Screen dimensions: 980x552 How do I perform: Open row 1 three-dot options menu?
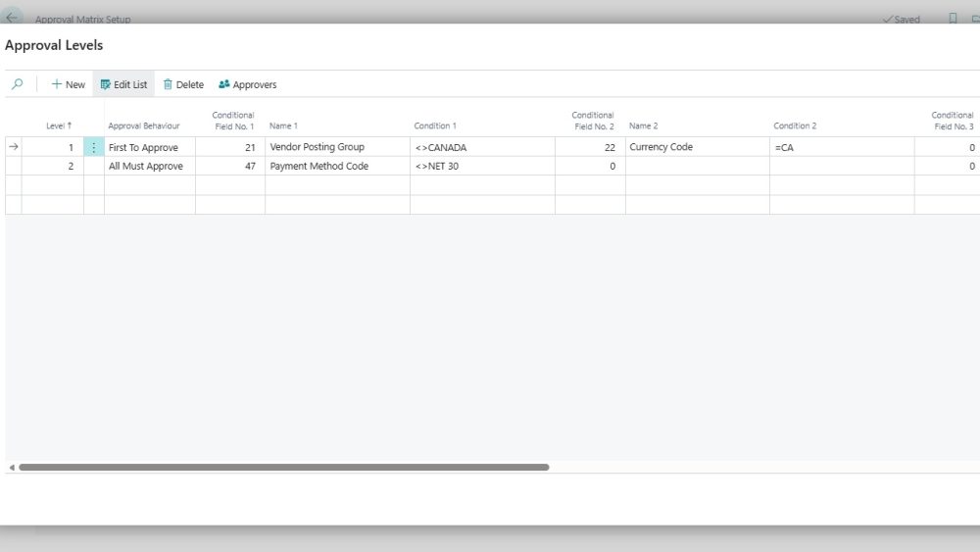94,147
